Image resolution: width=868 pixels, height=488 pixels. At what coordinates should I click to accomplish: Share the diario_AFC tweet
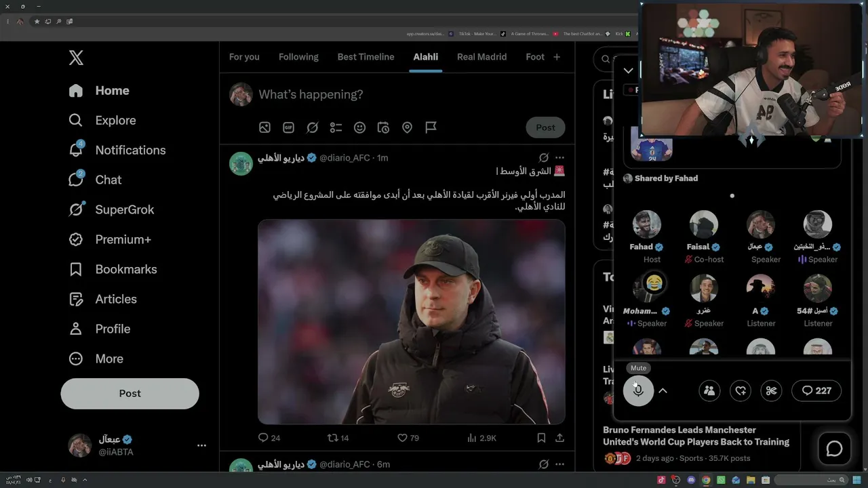pyautogui.click(x=559, y=438)
